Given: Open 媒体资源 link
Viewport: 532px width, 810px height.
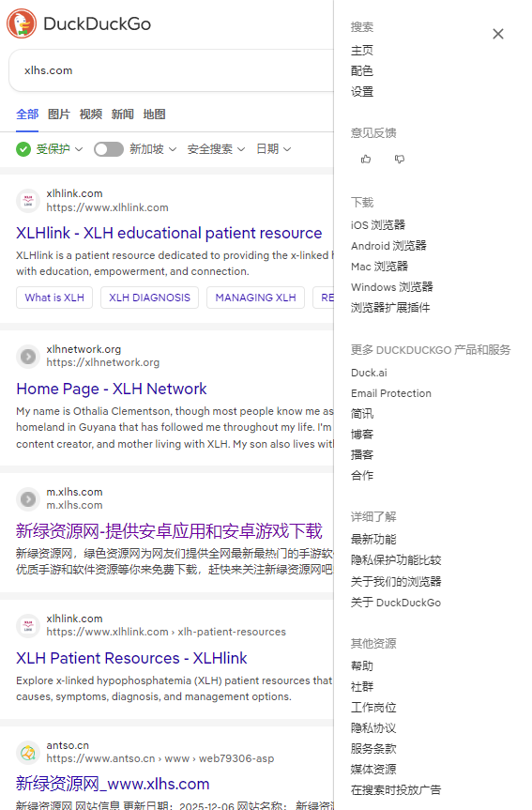Looking at the screenshot, I should tap(373, 770).
